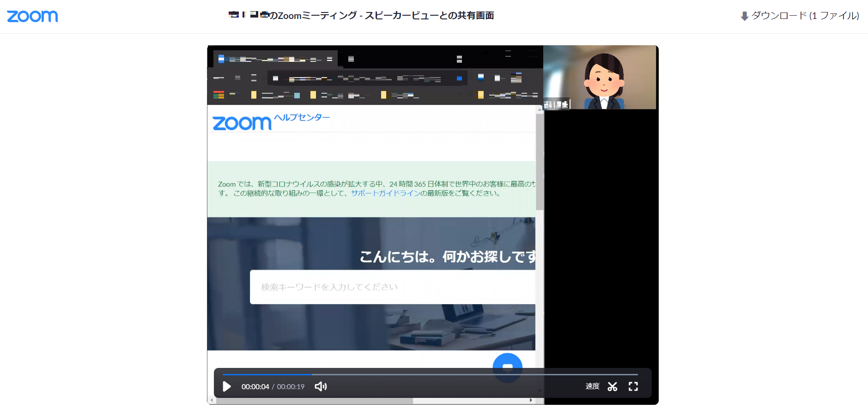
Task: Click the 00:00:19 total duration text
Action: [x=291, y=387]
